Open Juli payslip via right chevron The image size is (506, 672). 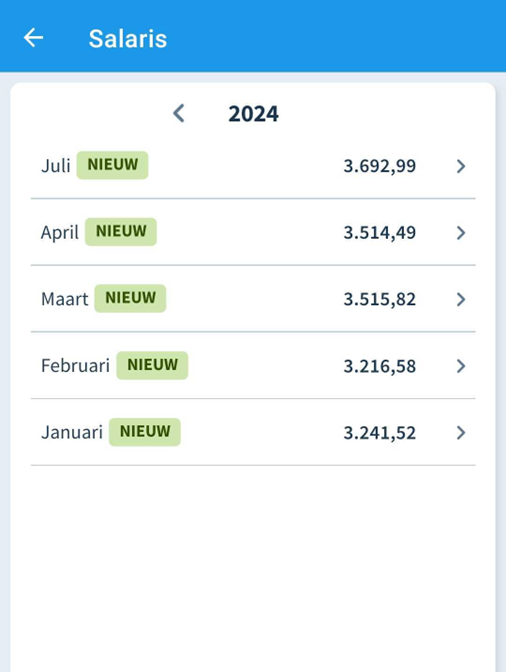point(461,166)
